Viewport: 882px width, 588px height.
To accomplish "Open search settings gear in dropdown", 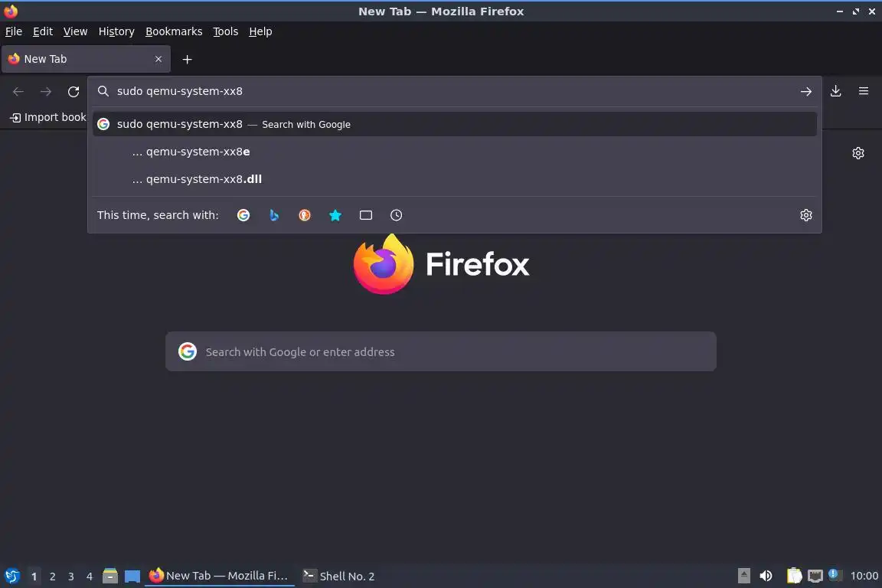I will [x=806, y=215].
